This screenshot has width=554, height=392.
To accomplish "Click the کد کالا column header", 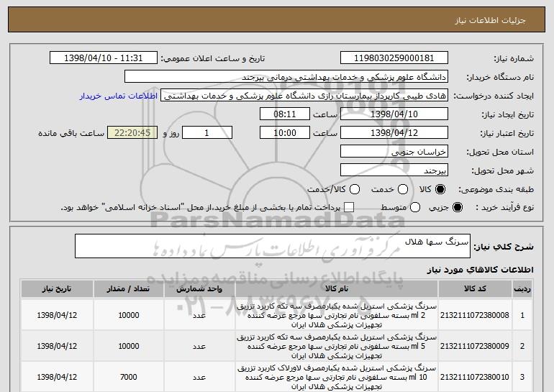I will tap(475, 289).
